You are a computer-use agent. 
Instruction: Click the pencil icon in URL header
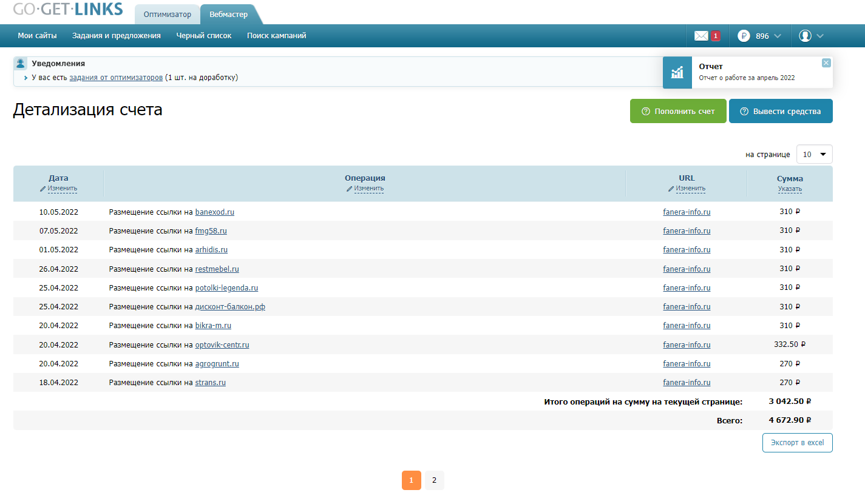click(671, 189)
